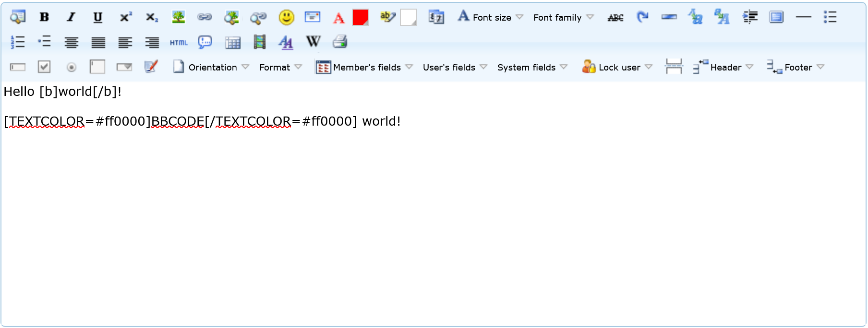Open the Font size dropdown

[x=491, y=17]
